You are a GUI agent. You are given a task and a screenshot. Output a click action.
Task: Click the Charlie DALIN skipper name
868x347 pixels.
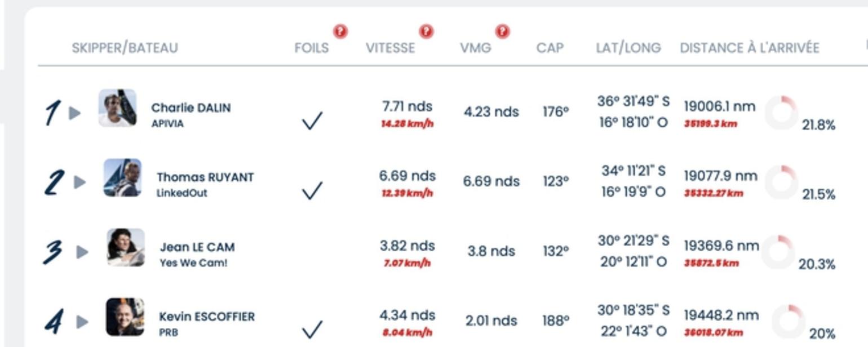point(191,108)
